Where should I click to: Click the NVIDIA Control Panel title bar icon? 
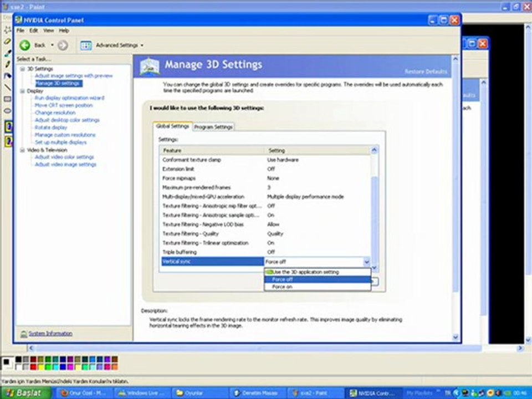coord(19,20)
